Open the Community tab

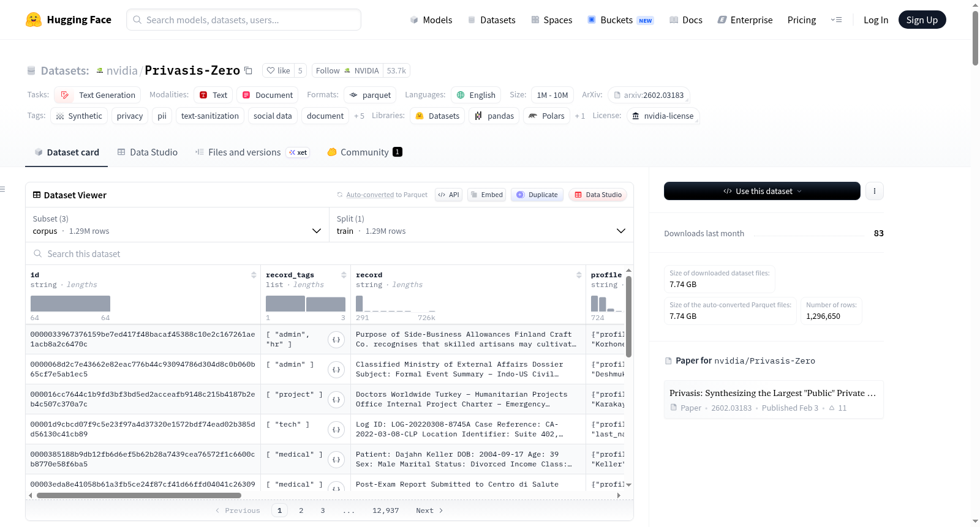(364, 152)
